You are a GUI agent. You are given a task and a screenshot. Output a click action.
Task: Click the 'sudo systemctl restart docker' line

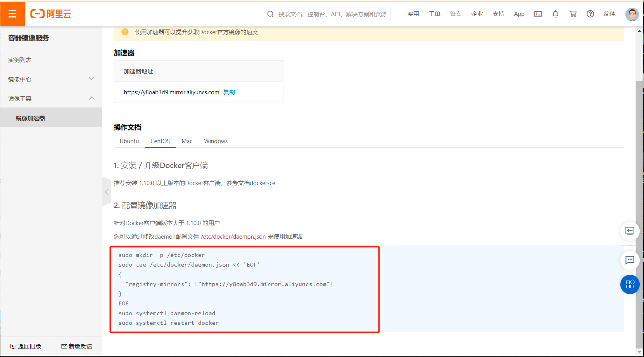click(x=169, y=323)
